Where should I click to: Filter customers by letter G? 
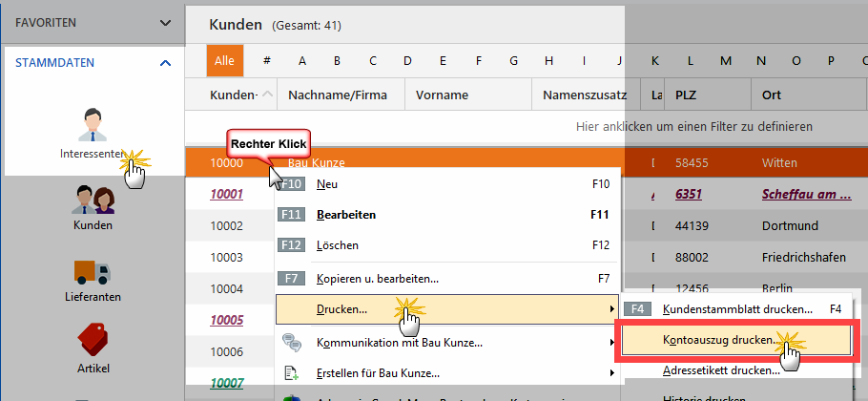(x=514, y=61)
